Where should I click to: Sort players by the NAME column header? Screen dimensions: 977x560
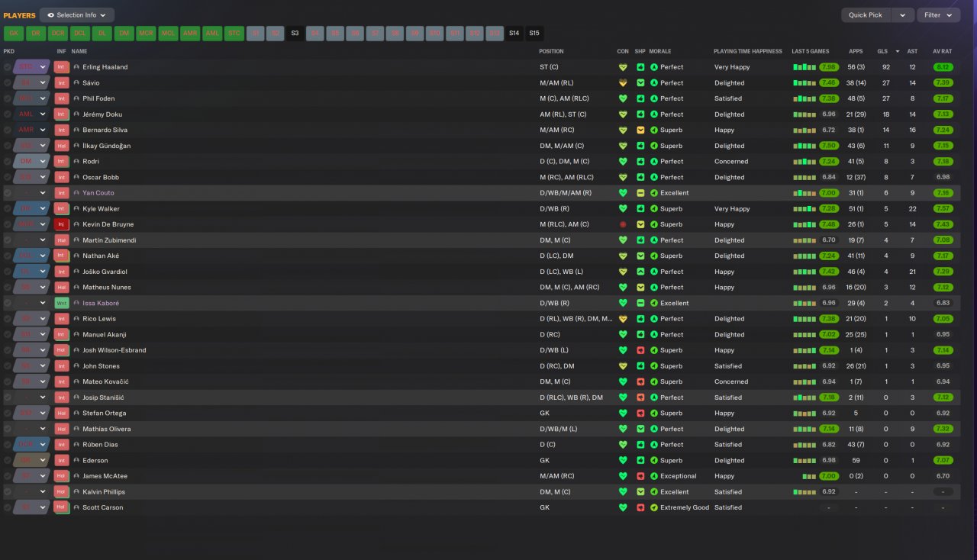(79, 51)
